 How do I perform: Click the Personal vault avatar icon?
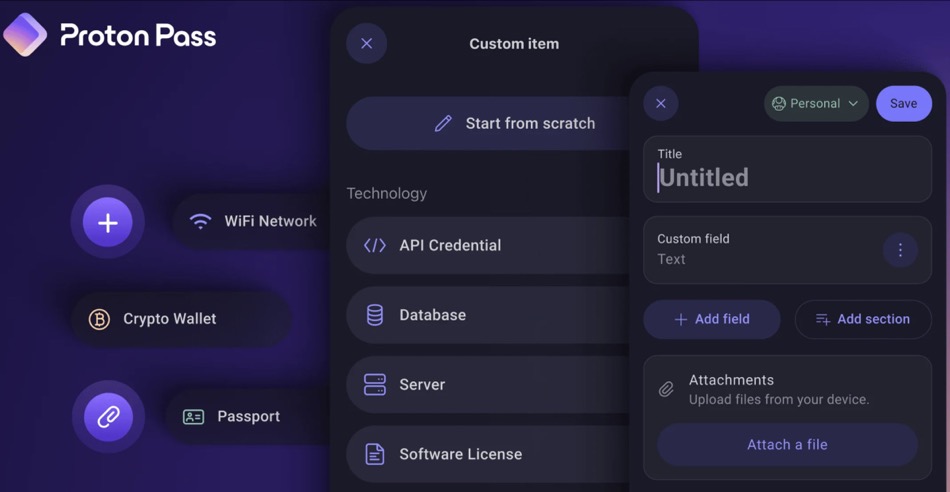coord(779,104)
